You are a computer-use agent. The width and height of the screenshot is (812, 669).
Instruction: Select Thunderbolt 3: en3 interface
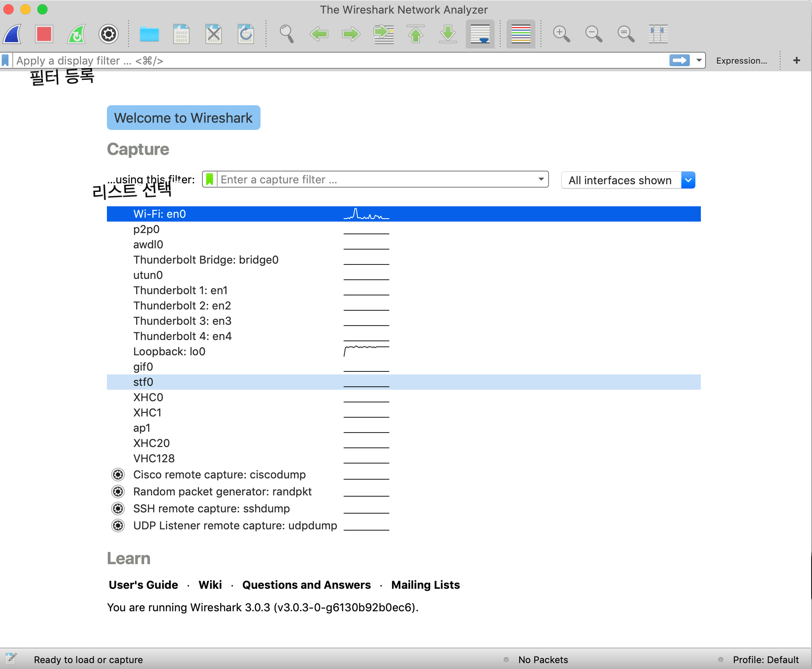click(404, 321)
